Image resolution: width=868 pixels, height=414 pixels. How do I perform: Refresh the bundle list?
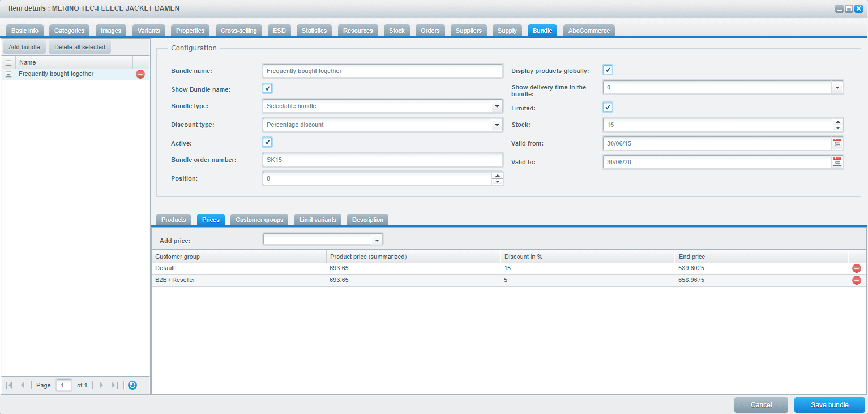(x=132, y=385)
